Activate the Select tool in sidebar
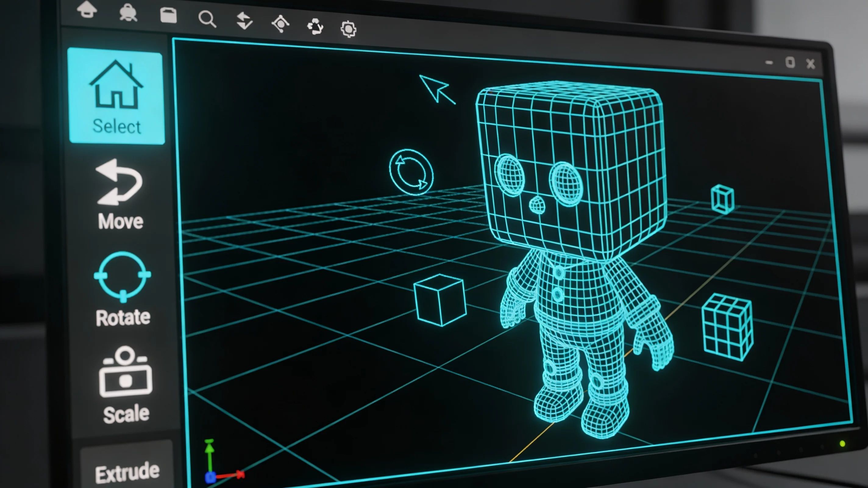868x488 pixels. tap(116, 96)
